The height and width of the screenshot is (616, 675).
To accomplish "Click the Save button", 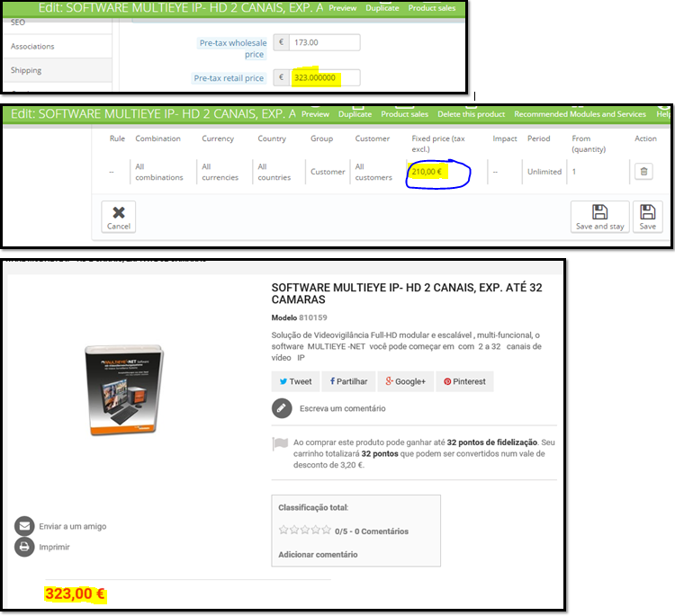I will click(647, 218).
